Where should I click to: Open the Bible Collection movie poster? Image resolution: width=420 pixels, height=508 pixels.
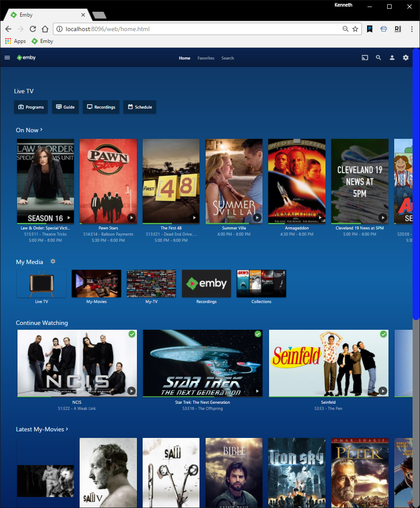pos(234,473)
